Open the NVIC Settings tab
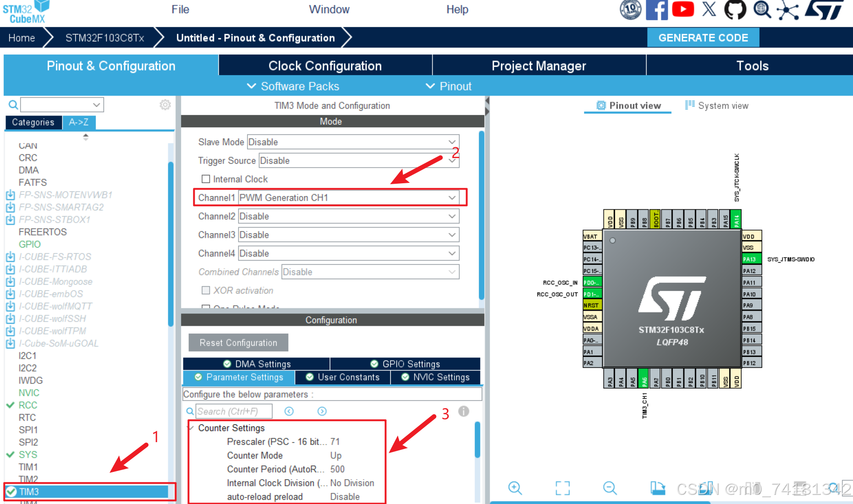The image size is (853, 504). tap(435, 377)
